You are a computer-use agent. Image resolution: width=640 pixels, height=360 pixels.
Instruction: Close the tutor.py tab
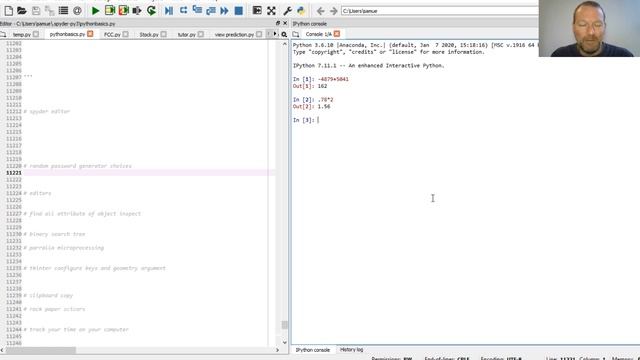[201, 34]
